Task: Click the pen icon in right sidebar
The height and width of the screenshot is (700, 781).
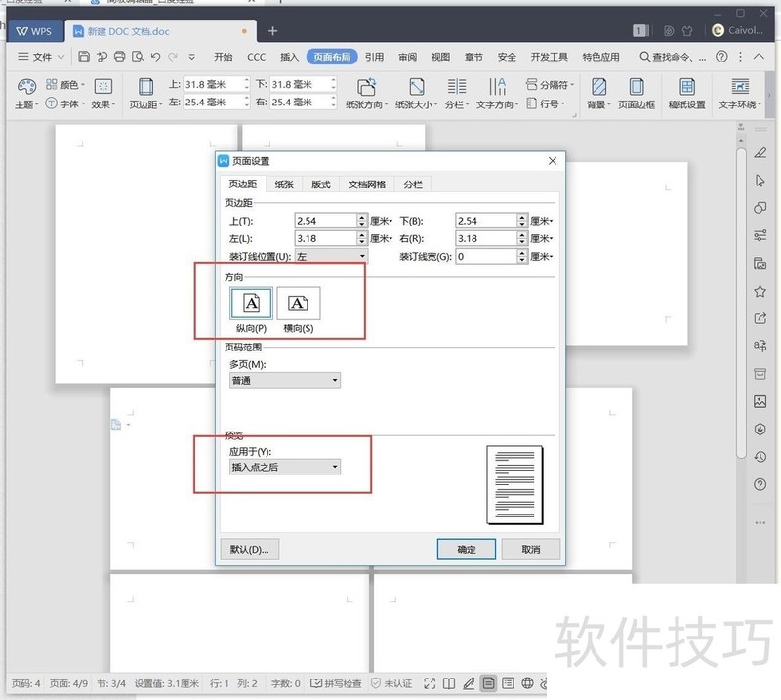Action: [760, 153]
